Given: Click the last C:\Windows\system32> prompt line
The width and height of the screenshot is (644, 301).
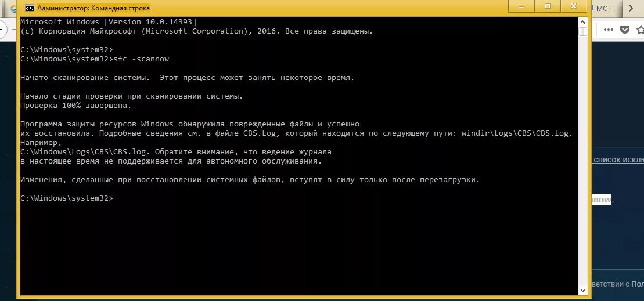Looking at the screenshot, I should 66,198.
